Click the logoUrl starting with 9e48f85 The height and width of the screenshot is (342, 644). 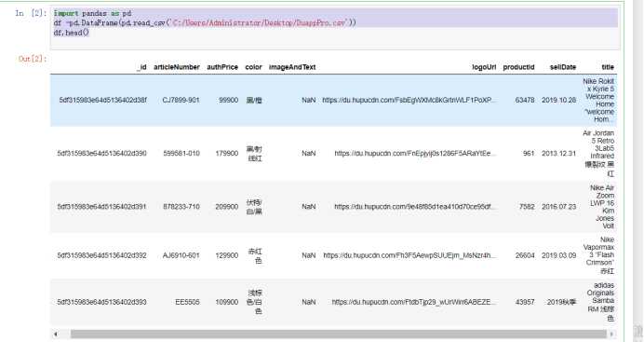pos(415,207)
